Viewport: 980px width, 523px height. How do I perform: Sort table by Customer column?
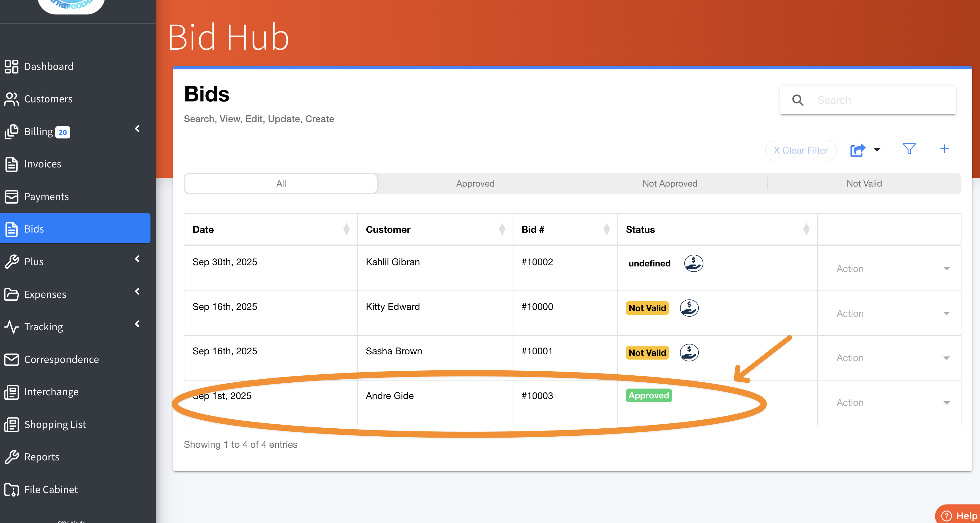click(x=502, y=229)
